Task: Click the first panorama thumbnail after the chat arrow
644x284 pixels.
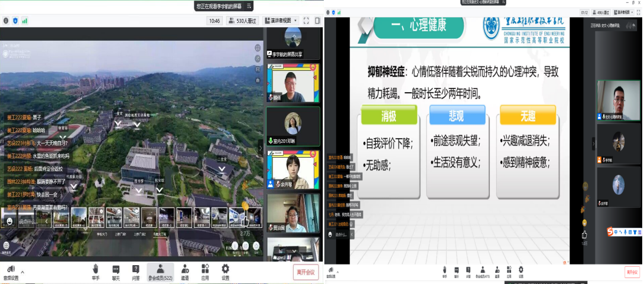Action: (61, 217)
